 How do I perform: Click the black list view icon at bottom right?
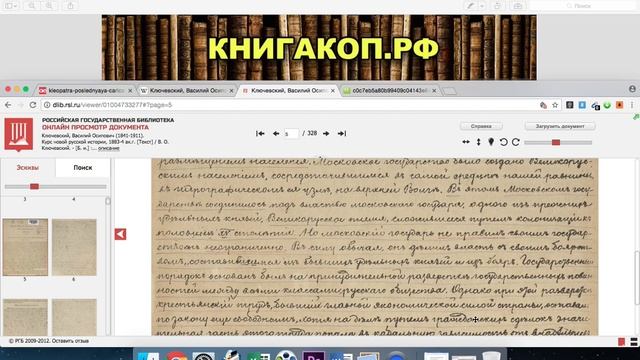(x=633, y=342)
